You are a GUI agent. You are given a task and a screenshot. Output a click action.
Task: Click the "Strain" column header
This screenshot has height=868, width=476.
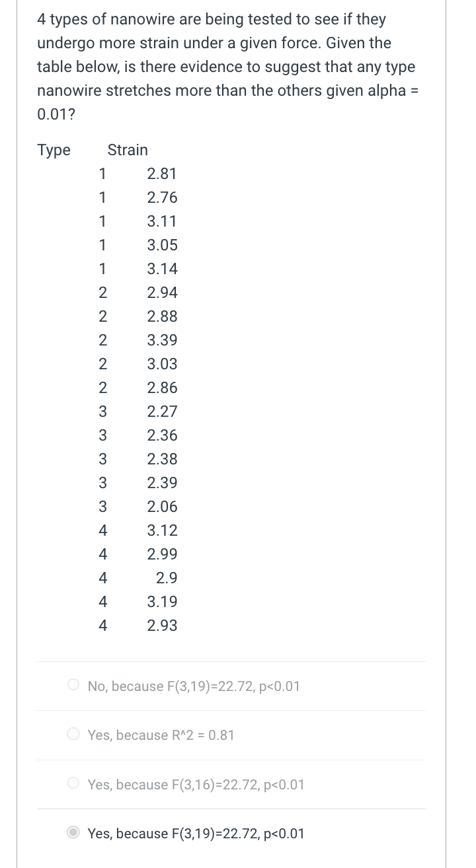127,150
